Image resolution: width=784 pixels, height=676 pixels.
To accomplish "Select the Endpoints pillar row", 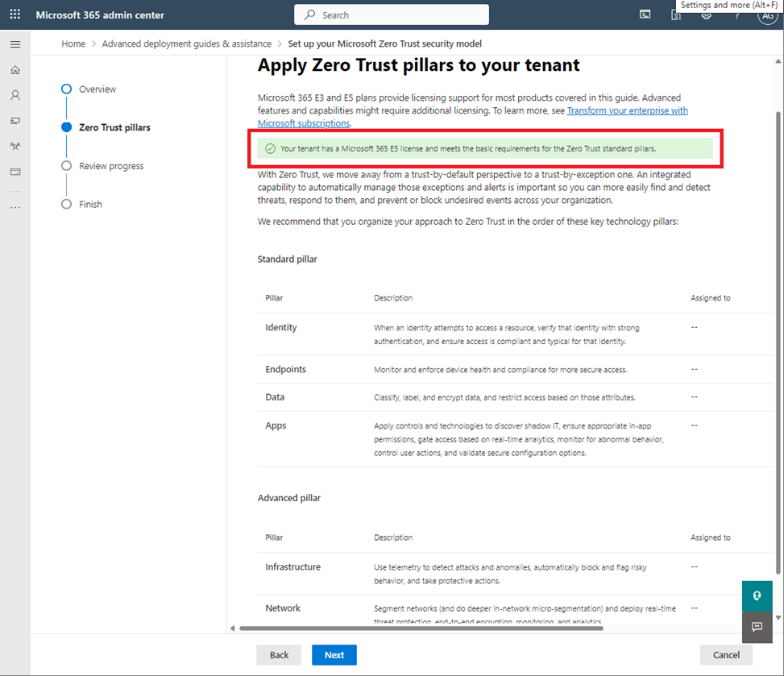I will click(515, 370).
